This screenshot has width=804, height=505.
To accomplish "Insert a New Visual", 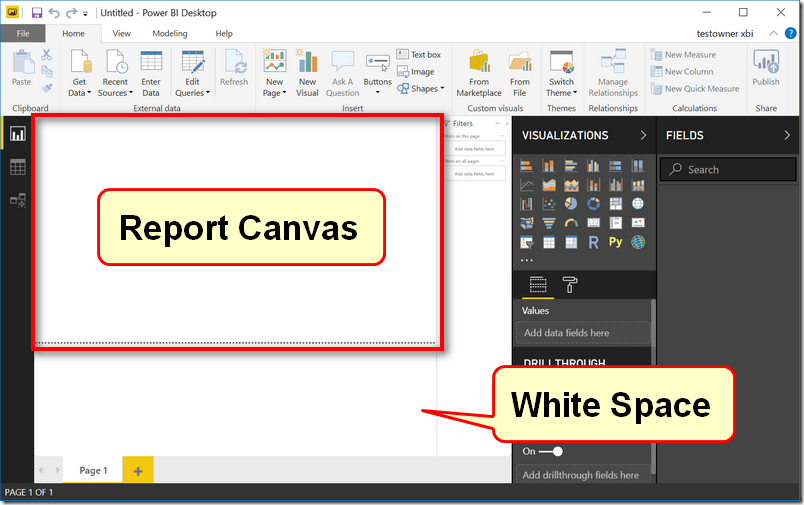I will coord(307,73).
